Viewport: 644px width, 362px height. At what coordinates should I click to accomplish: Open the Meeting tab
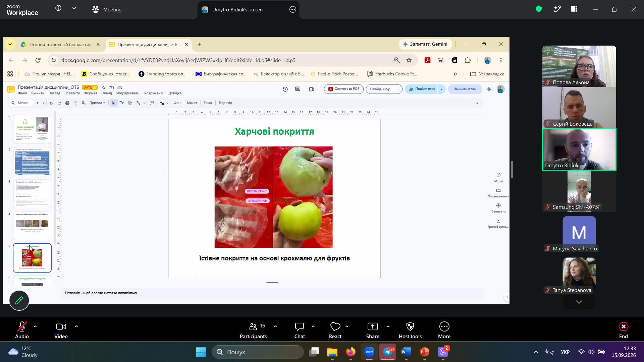pyautogui.click(x=107, y=9)
